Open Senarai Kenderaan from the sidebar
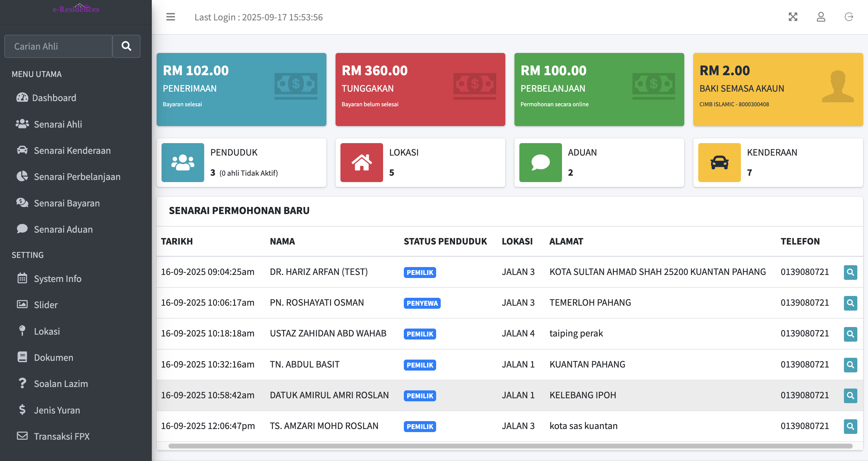 click(72, 150)
